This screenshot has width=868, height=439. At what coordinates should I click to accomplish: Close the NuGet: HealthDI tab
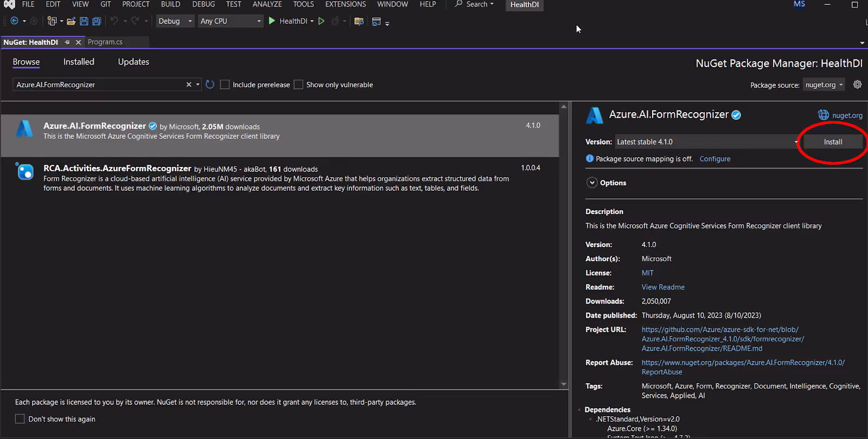tap(78, 42)
